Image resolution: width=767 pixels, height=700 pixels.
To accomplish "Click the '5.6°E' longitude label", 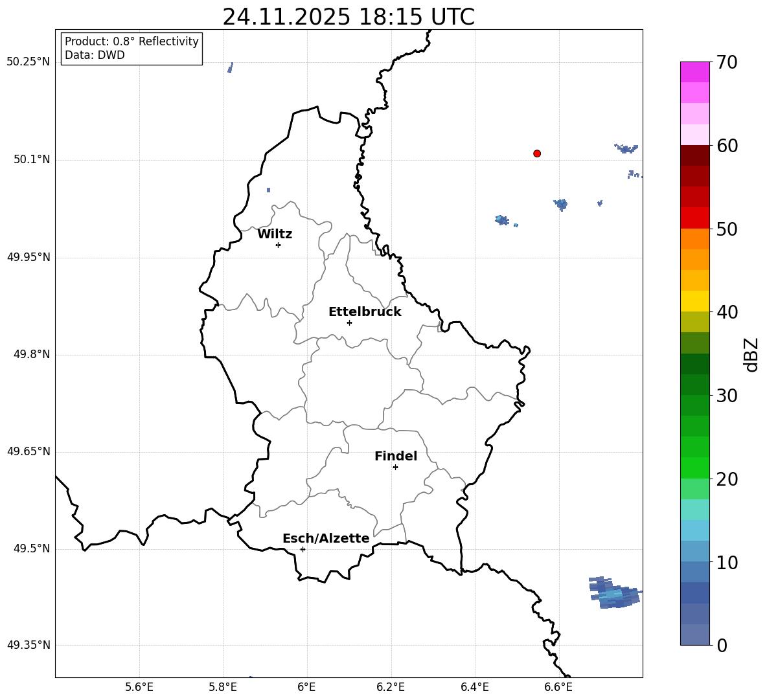I will point(139,687).
